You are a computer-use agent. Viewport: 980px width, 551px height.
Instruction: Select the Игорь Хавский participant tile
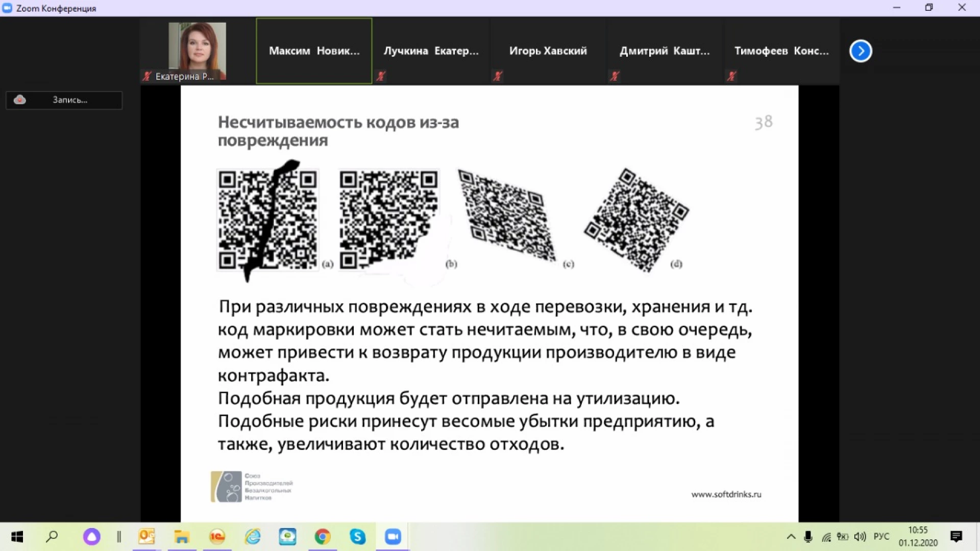[x=548, y=51]
